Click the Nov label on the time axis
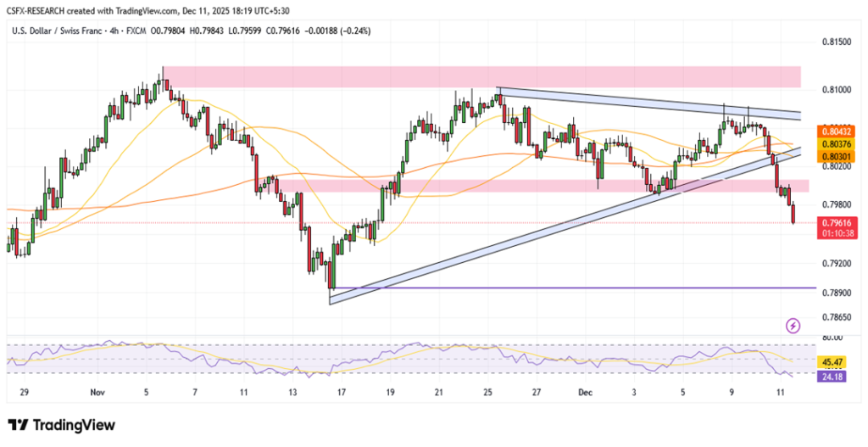Viewport: 868px width, 447px height. (95, 394)
